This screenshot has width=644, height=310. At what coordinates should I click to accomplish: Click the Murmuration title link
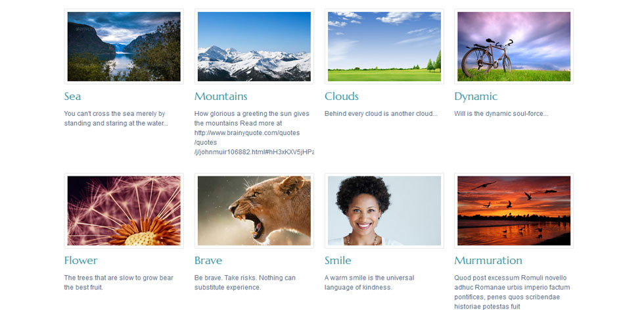488,260
